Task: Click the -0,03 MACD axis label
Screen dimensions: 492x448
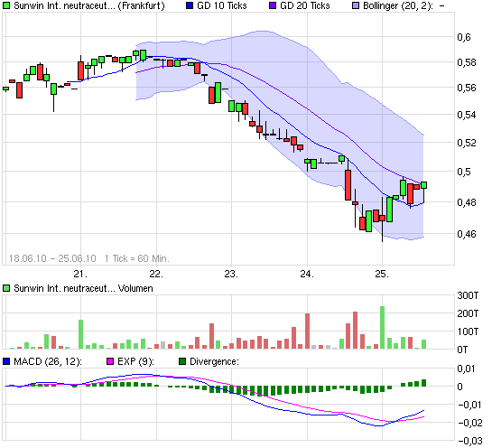Action: [470, 441]
